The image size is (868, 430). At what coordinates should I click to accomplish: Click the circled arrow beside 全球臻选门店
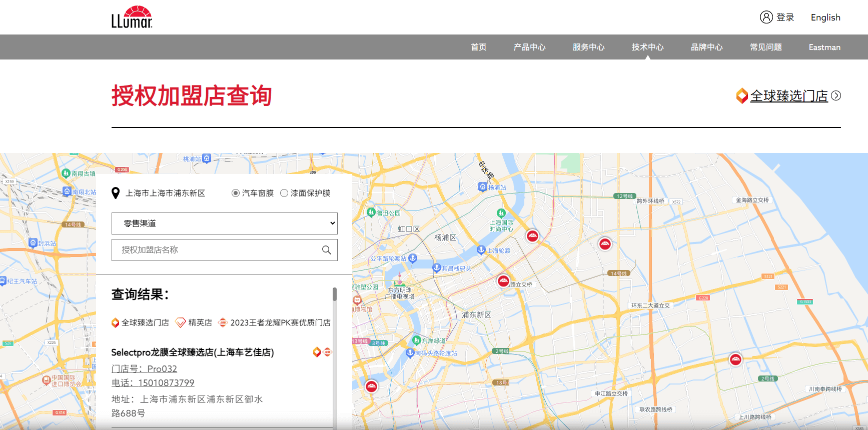tap(836, 95)
